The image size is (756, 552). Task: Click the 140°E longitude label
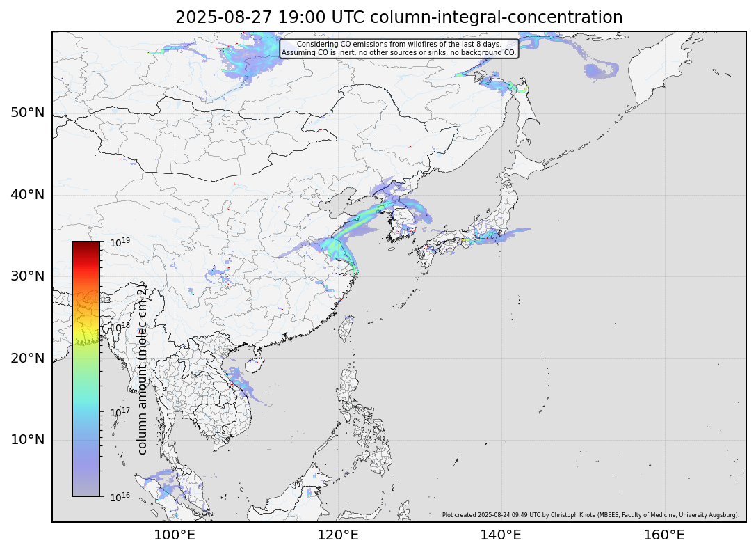tap(501, 535)
